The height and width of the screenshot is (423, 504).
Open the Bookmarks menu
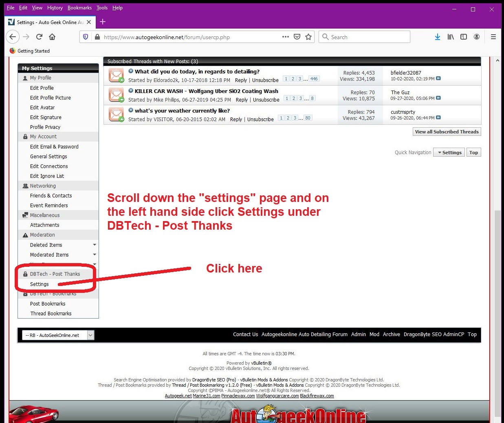pos(80,8)
